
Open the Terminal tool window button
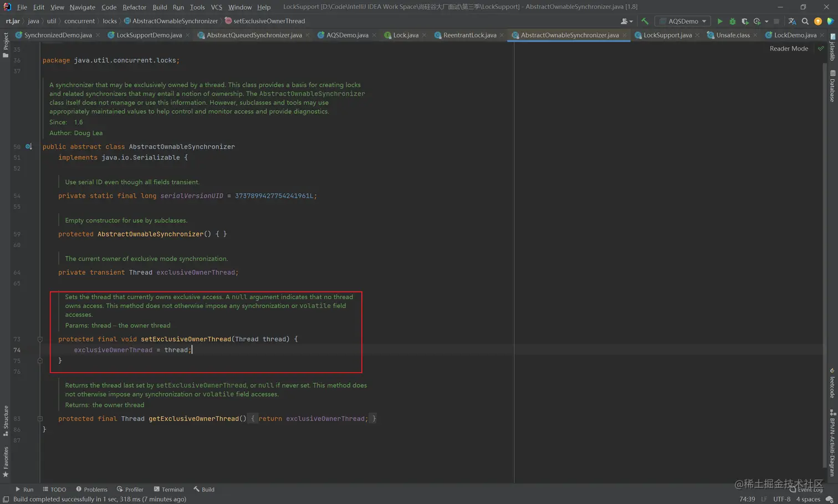point(168,490)
